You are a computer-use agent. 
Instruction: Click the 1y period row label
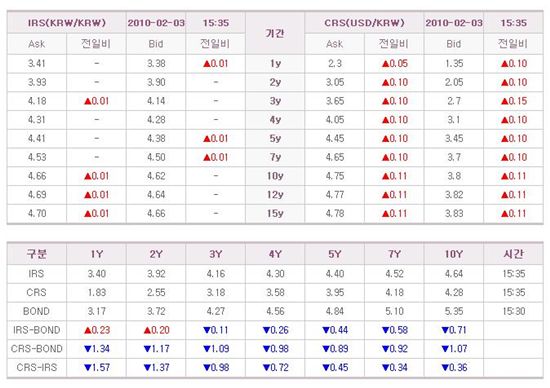pyautogui.click(x=275, y=64)
